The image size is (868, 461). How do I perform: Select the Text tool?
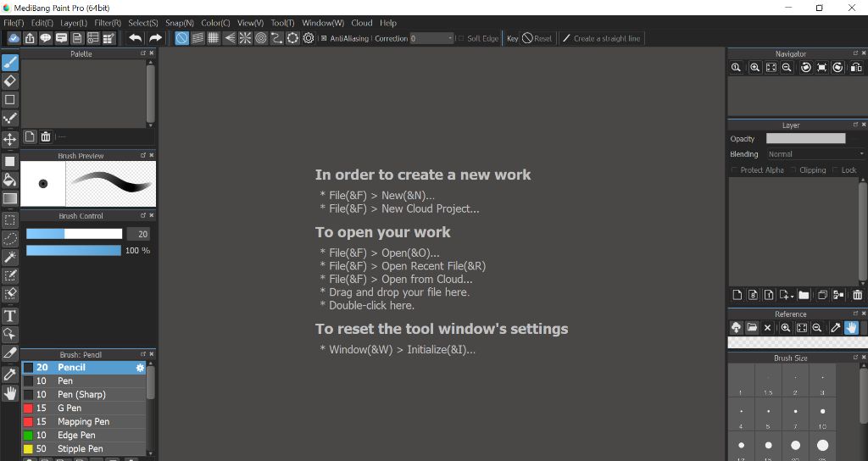pos(10,315)
